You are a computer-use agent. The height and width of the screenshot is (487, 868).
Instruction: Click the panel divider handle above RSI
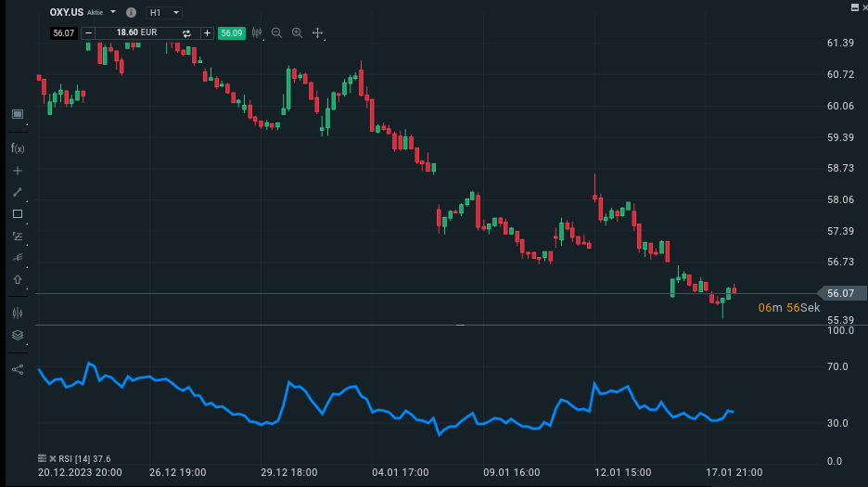[x=460, y=326]
